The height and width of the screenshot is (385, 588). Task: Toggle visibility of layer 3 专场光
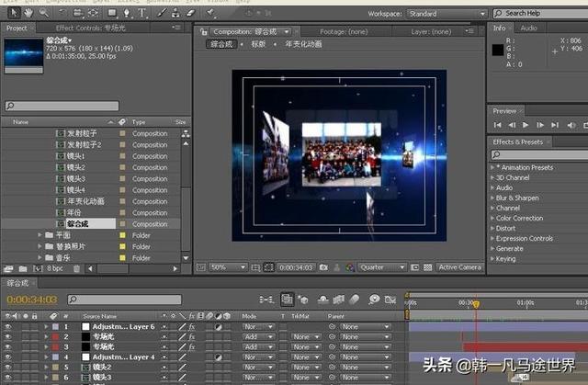point(7,347)
